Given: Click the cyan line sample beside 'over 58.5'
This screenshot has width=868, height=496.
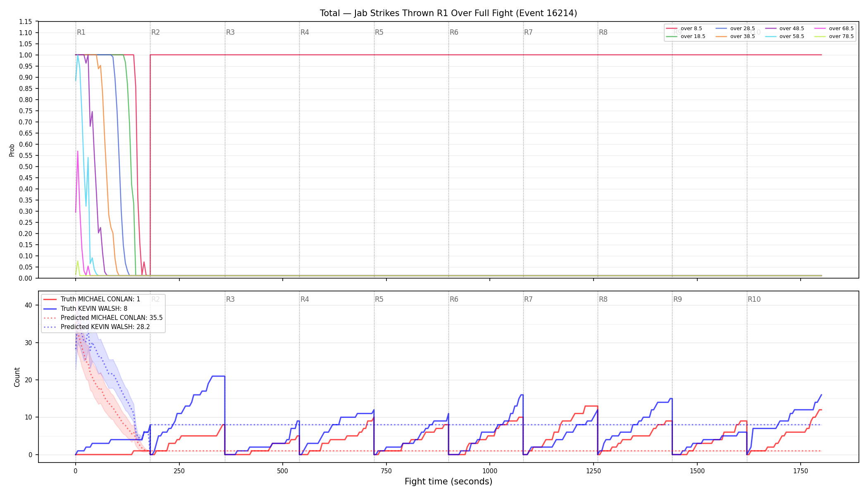Looking at the screenshot, I should (771, 36).
